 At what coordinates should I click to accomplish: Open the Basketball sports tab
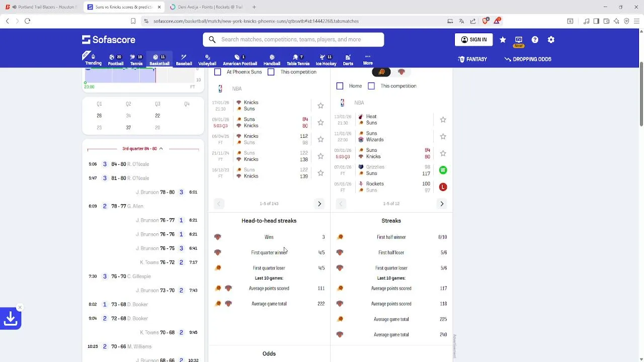tap(159, 59)
